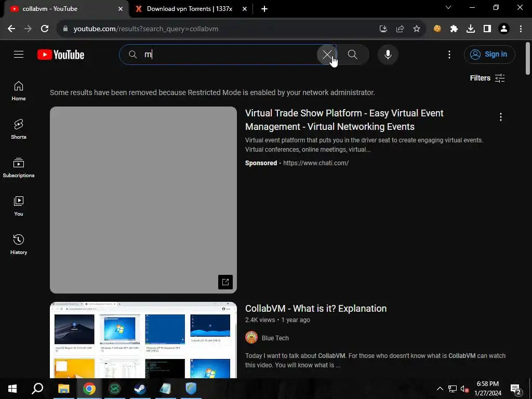Viewport: 532px width, 399px height.
Task: Click the address bar URL
Action: click(146, 29)
